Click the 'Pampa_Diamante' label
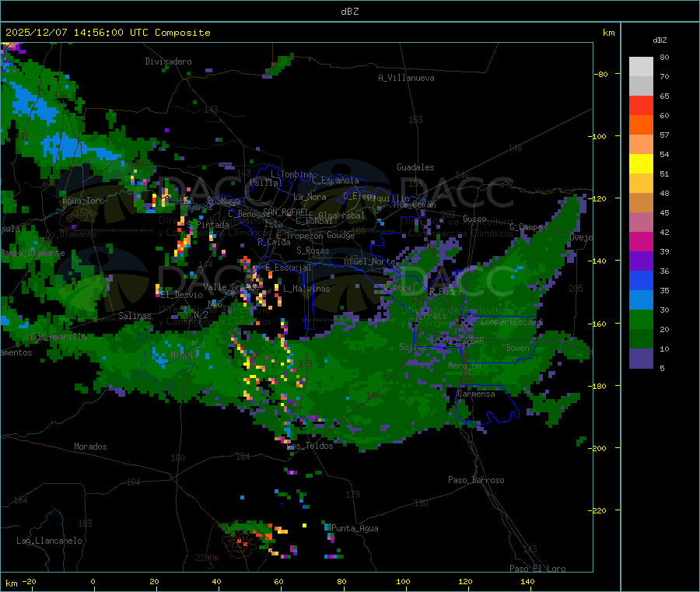Screen dimensions: 700x592 [x=32, y=253]
